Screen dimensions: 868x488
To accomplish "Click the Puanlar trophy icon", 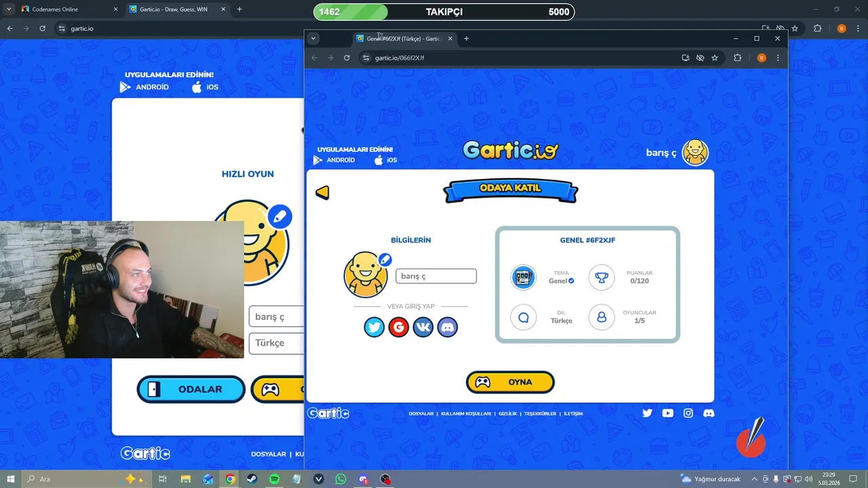I will click(x=601, y=277).
